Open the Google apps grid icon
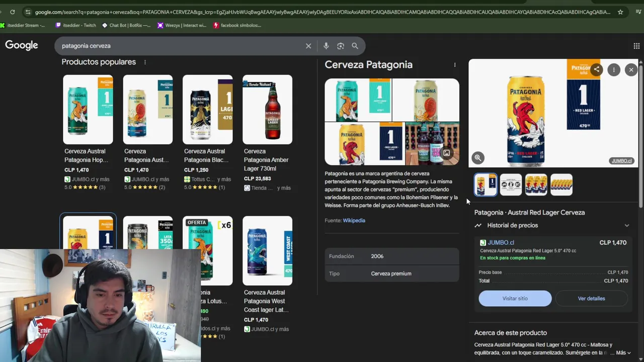644x362 pixels. click(x=636, y=46)
